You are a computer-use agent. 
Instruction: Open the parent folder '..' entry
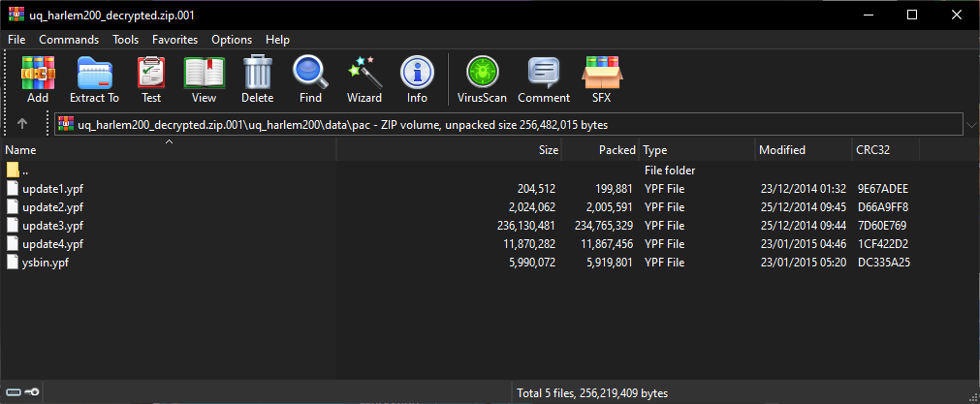tap(25, 171)
